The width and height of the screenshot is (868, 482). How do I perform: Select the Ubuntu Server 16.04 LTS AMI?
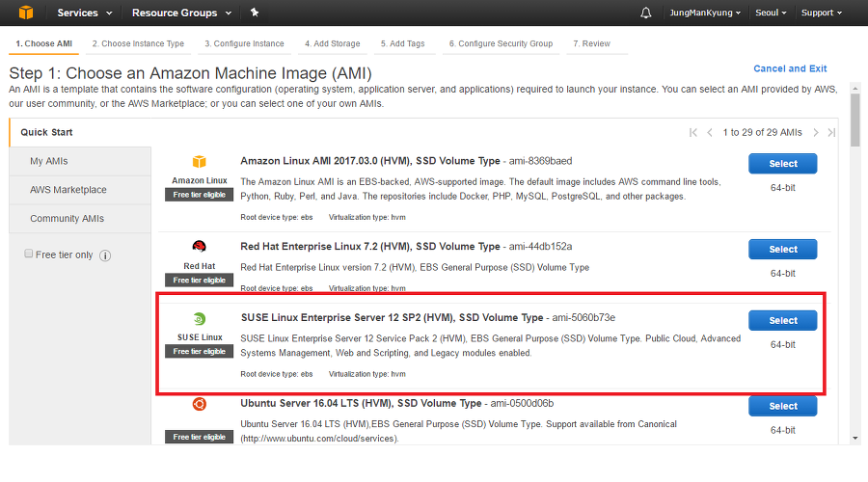(782, 406)
